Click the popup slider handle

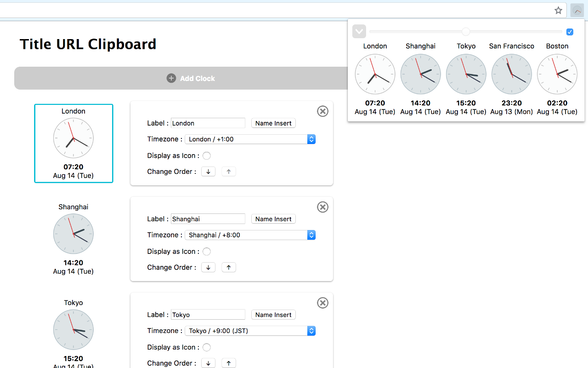point(466,32)
